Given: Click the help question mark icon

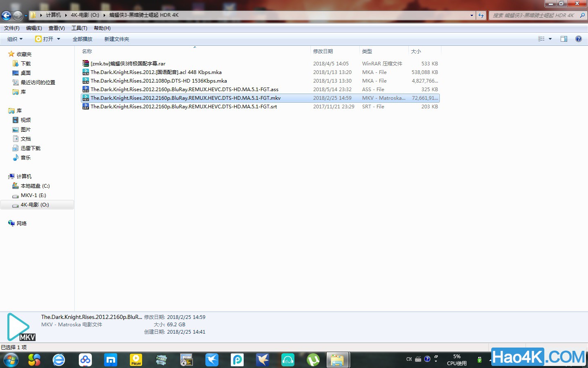Looking at the screenshot, I should pyautogui.click(x=578, y=39).
